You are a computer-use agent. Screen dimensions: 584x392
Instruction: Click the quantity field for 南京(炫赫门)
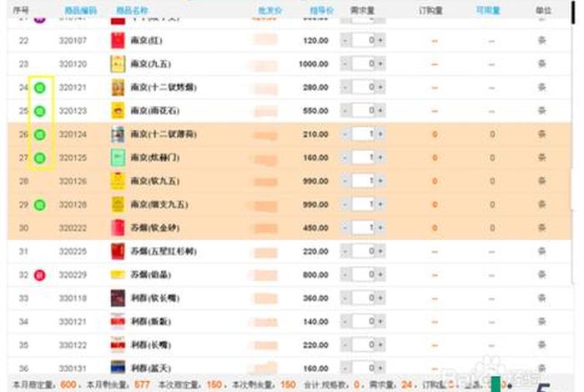(363, 158)
